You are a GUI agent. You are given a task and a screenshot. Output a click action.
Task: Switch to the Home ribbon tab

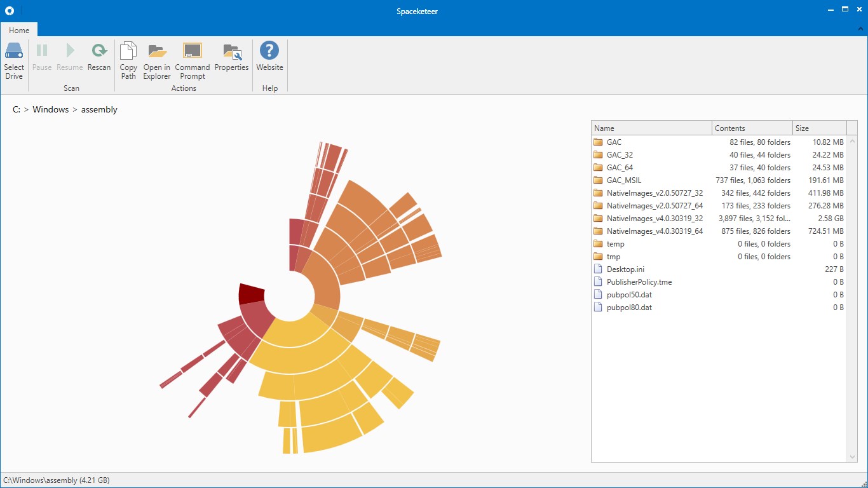pos(19,30)
